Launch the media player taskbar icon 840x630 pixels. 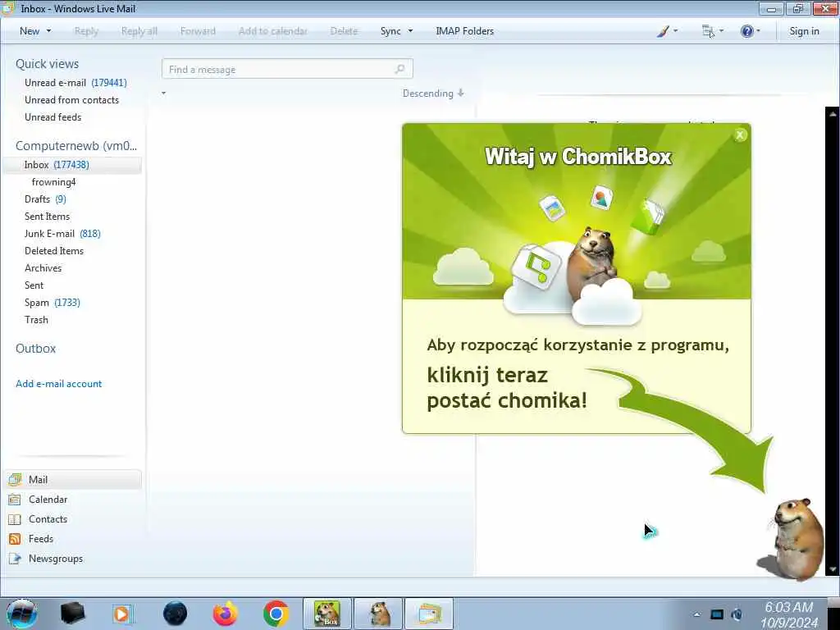coord(122,614)
